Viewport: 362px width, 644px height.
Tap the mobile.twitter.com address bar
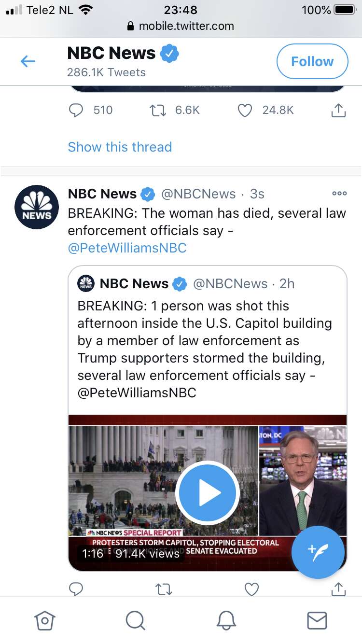(181, 26)
